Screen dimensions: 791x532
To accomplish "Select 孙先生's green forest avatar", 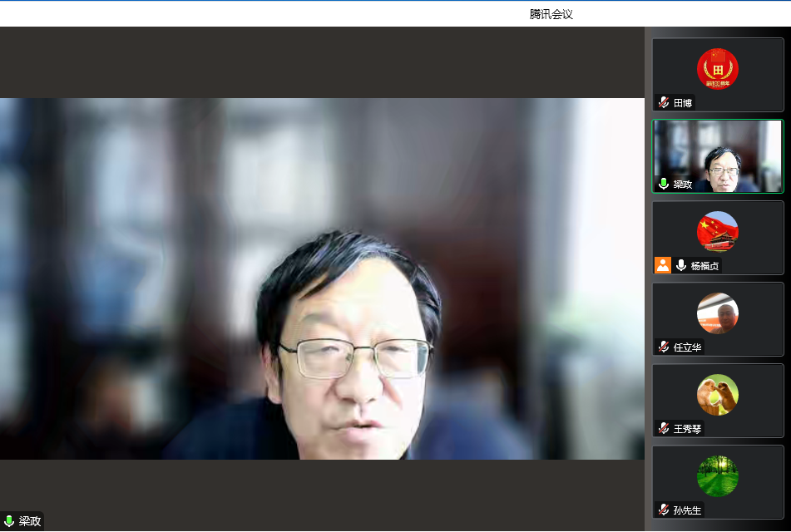I will pos(717,475).
